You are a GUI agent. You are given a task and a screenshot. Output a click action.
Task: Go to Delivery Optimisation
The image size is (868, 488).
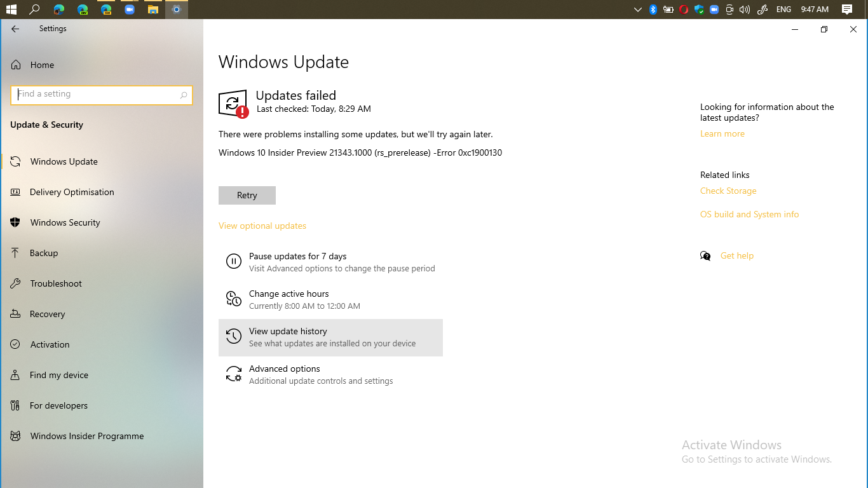pyautogui.click(x=102, y=192)
